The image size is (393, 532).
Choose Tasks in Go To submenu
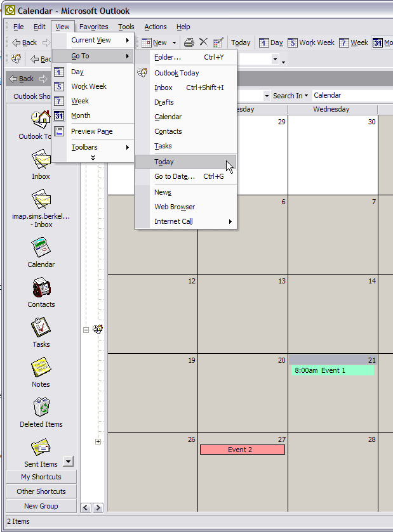pos(186,146)
